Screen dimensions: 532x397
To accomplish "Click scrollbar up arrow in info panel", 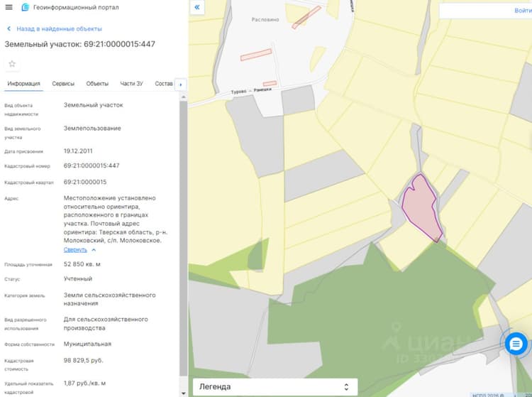I will point(183,97).
